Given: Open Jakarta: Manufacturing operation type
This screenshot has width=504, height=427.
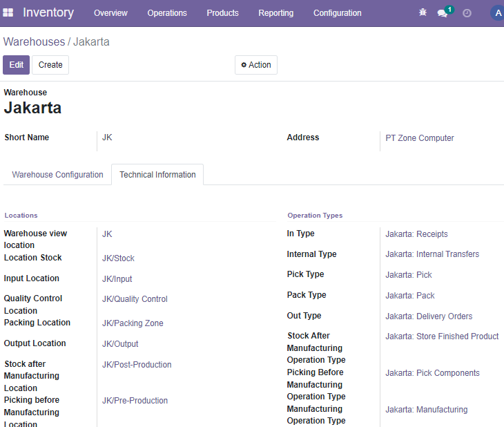Looking at the screenshot, I should pos(427,410).
